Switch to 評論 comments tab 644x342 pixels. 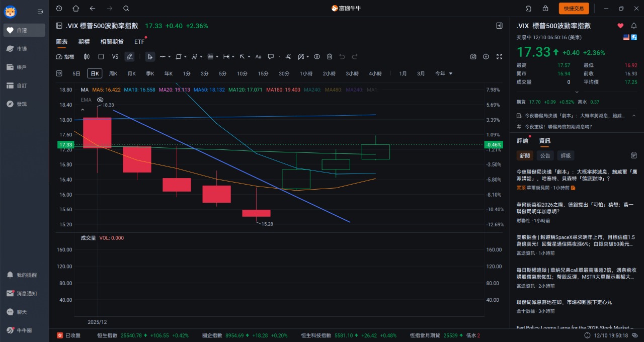pyautogui.click(x=523, y=141)
